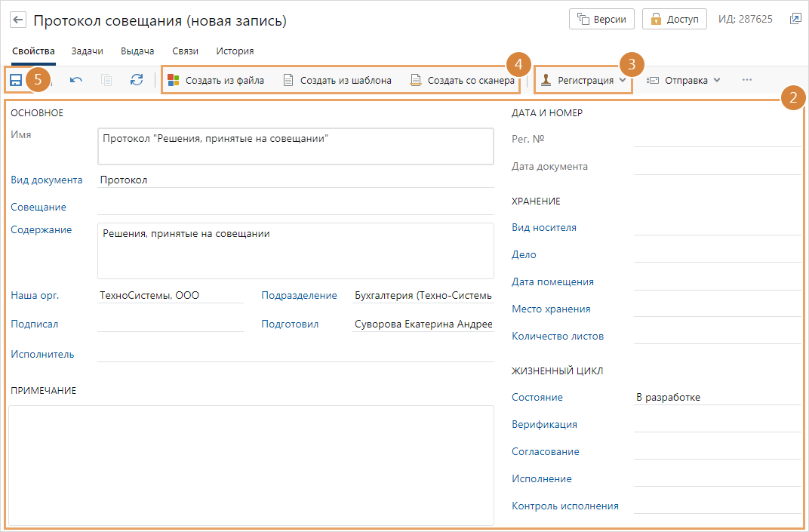Click the copy icon in toolbar
Viewport: 809px width, 532px height.
tap(106, 80)
